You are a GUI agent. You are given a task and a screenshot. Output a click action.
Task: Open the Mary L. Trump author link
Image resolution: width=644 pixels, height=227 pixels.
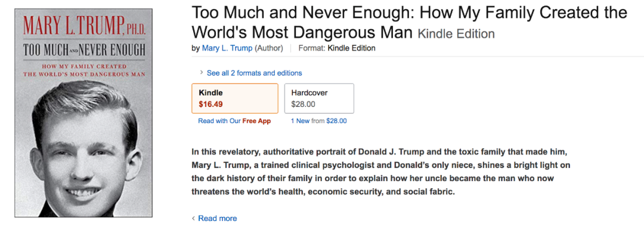[227, 48]
